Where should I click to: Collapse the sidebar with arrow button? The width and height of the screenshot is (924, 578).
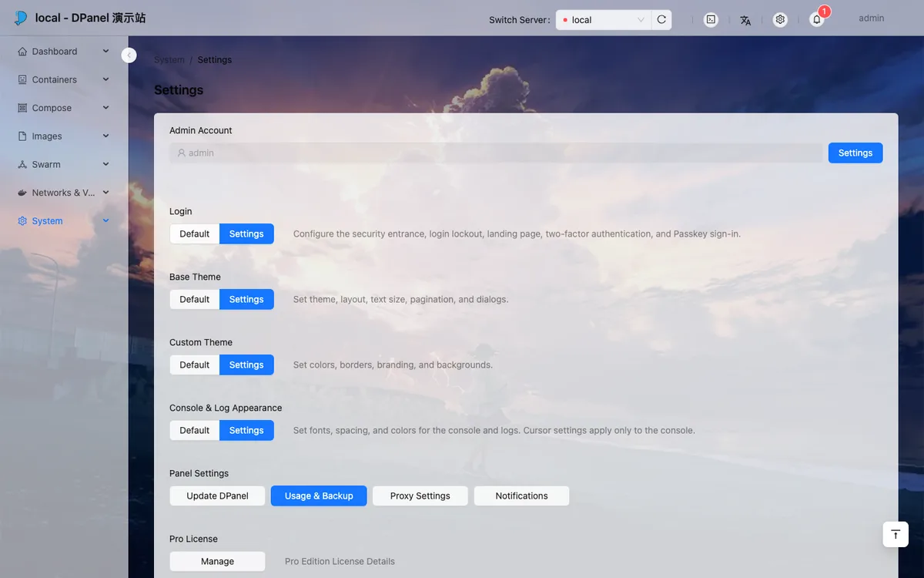point(129,55)
